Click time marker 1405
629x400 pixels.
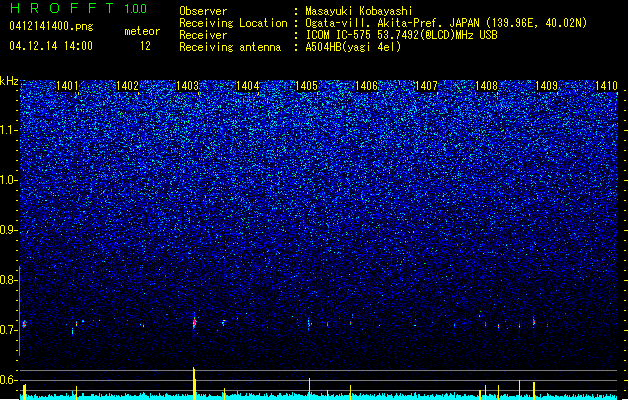click(x=306, y=86)
